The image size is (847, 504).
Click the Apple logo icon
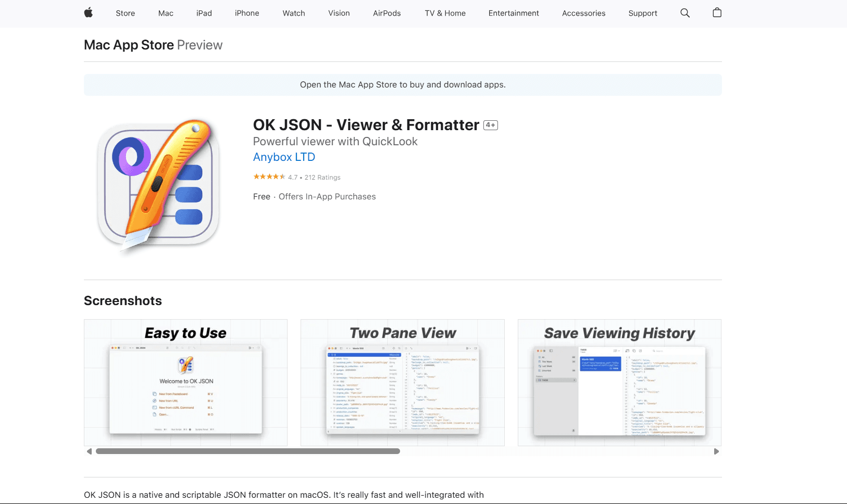[88, 12]
